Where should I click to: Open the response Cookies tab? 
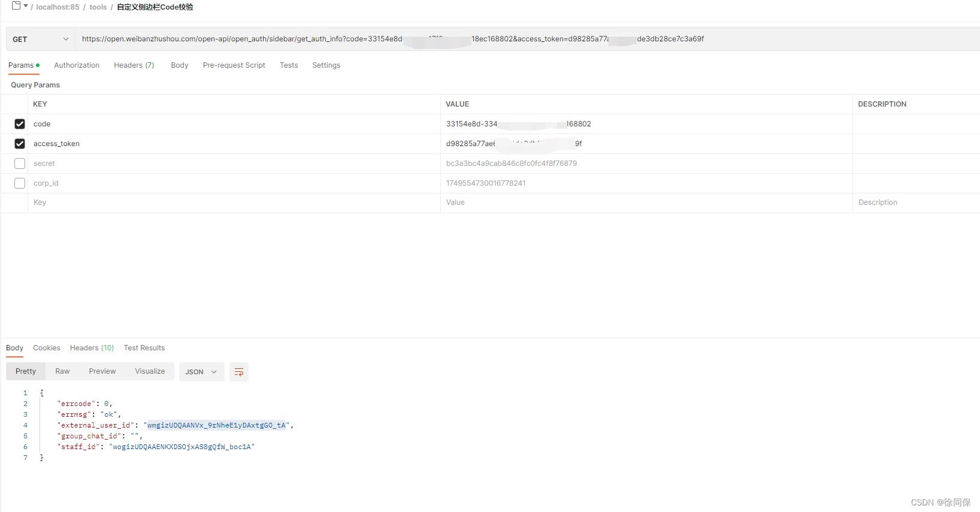(47, 348)
